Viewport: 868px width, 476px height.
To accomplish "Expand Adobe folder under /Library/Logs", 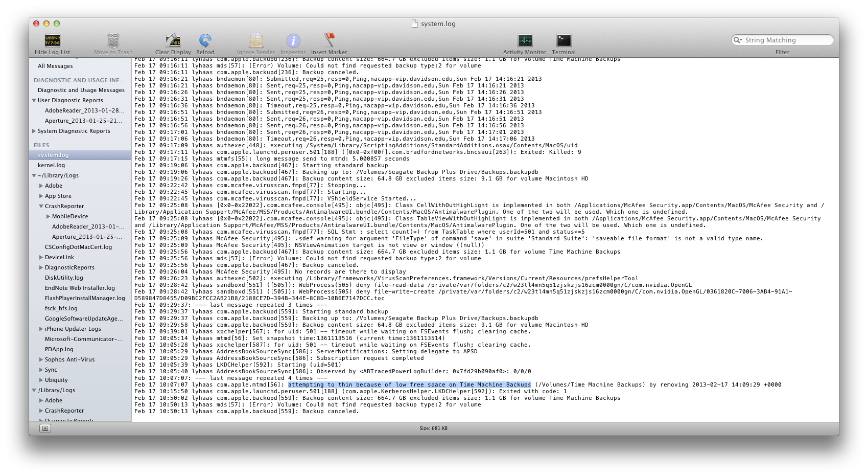I will [x=41, y=400].
